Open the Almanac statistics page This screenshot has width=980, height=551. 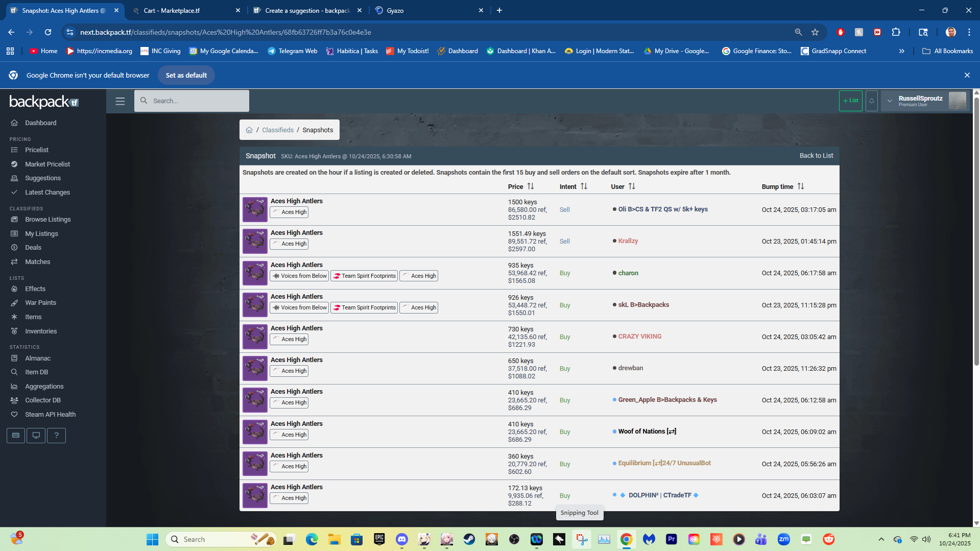[x=38, y=358]
